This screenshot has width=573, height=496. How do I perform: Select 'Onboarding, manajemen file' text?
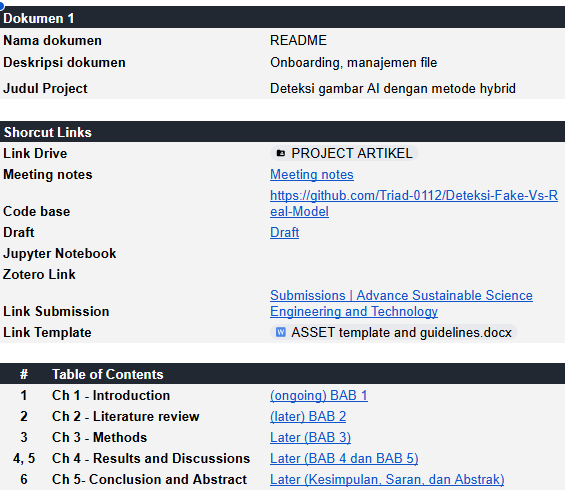click(353, 63)
